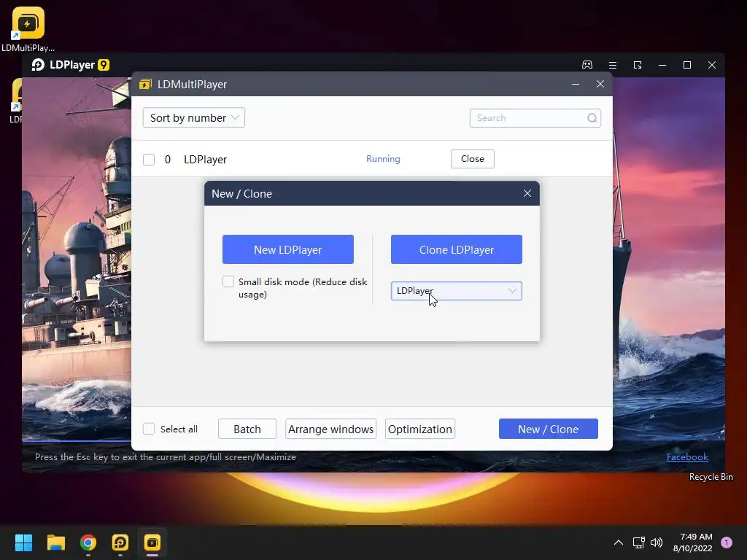The height and width of the screenshot is (560, 747).
Task: Click the search magnifier icon in LDMultiPlayer
Action: click(x=592, y=118)
